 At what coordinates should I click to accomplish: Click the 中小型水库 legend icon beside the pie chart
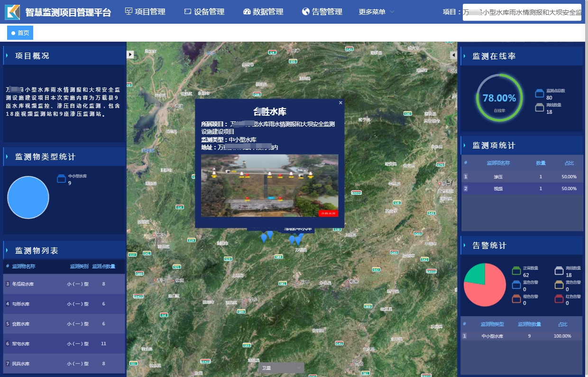61,179
